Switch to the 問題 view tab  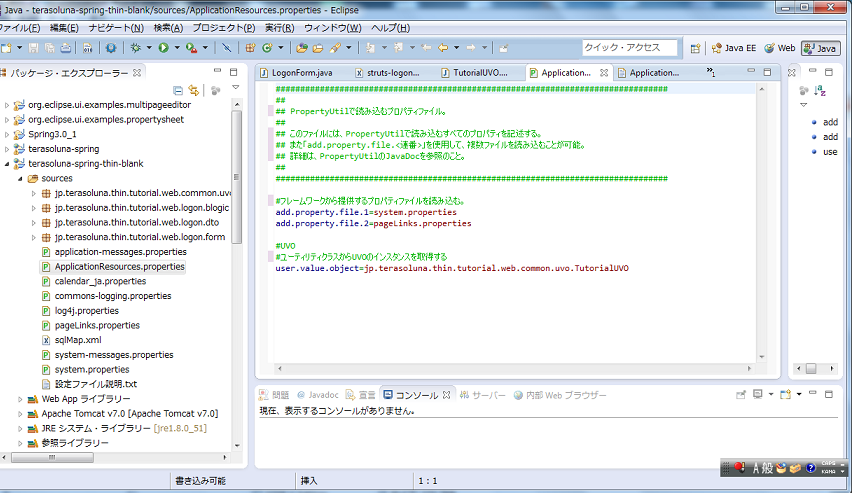(274, 395)
